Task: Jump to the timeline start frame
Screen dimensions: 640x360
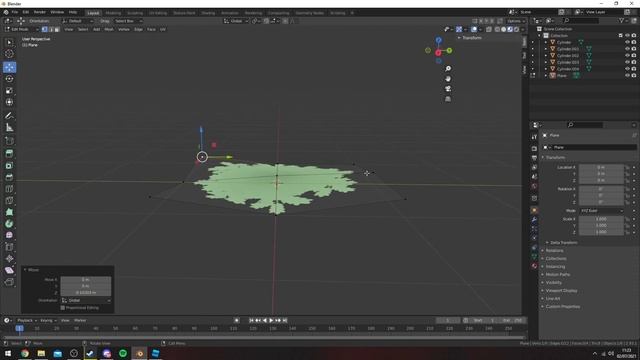Action: click(x=251, y=320)
